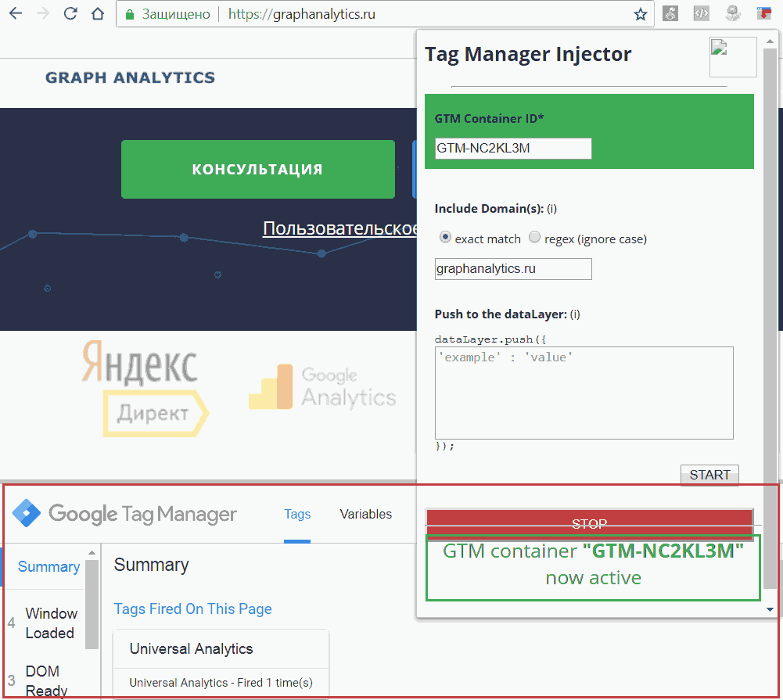Viewport: 783px width, 700px height.
Task: Click the 'Tag Manager Injector' title
Action: point(528,54)
